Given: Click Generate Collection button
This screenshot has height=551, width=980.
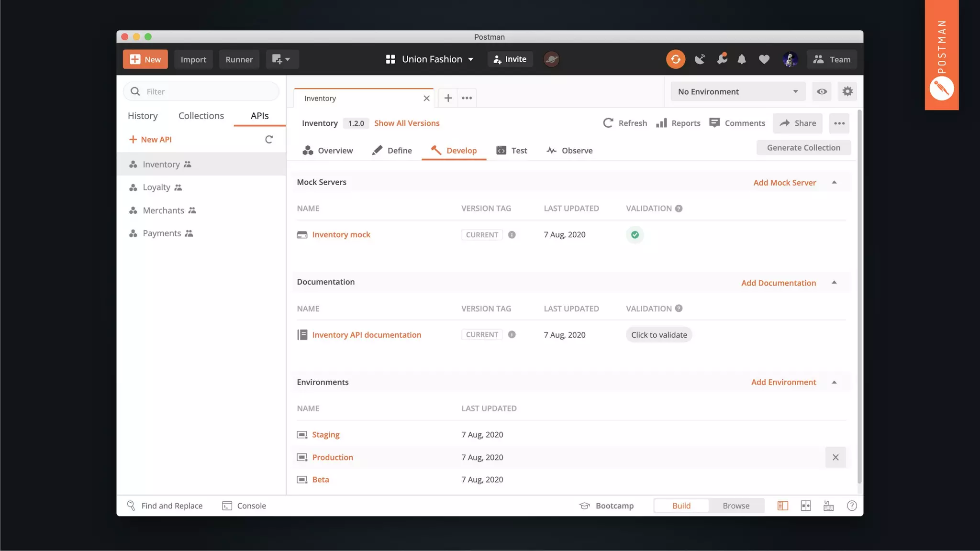Looking at the screenshot, I should 803,148.
